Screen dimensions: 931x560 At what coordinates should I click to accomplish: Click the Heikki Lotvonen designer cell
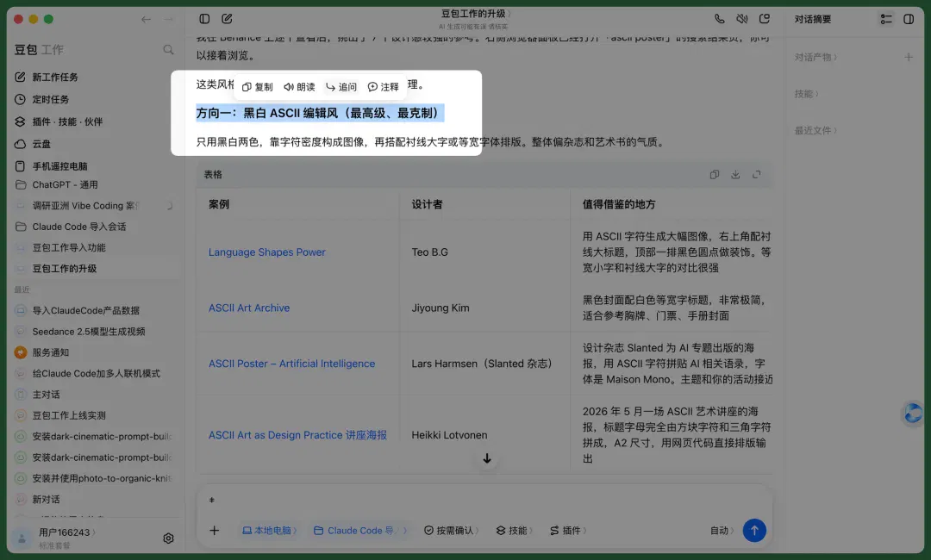pyautogui.click(x=449, y=435)
